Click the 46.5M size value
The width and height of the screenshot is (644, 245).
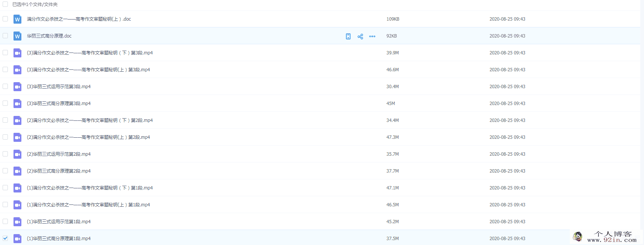click(x=393, y=205)
